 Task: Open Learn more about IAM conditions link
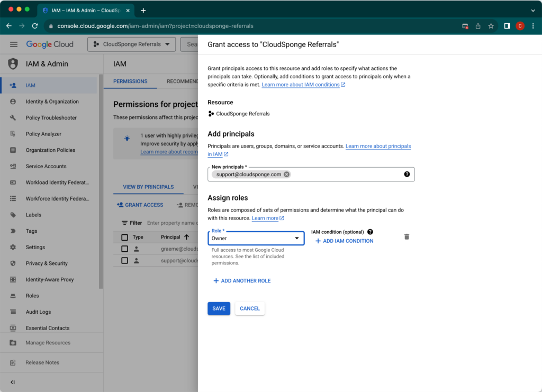301,85
